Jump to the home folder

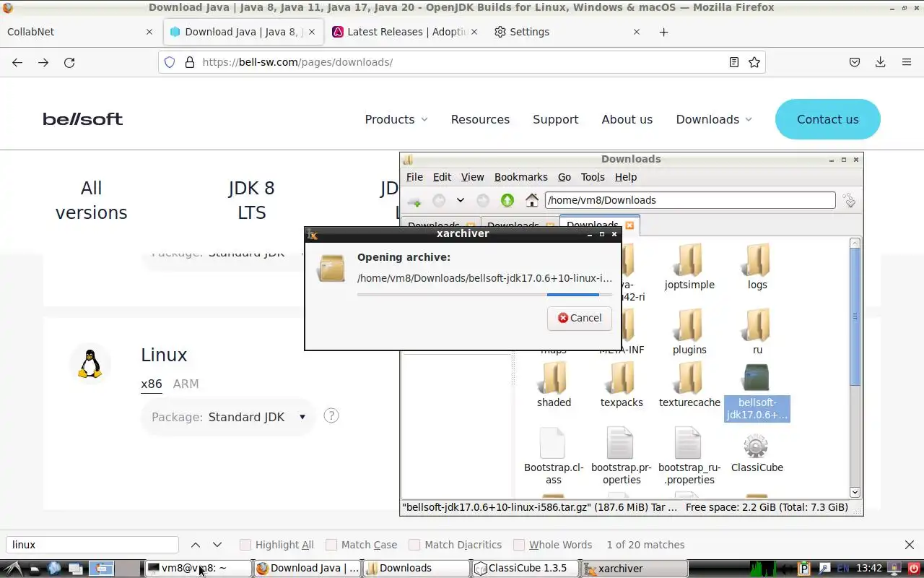(x=532, y=201)
